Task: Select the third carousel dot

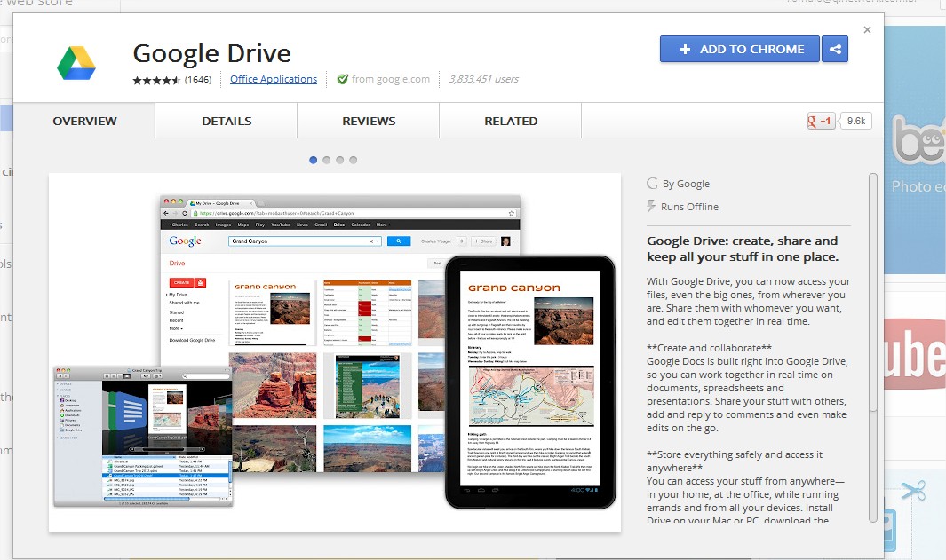Action: (x=340, y=160)
